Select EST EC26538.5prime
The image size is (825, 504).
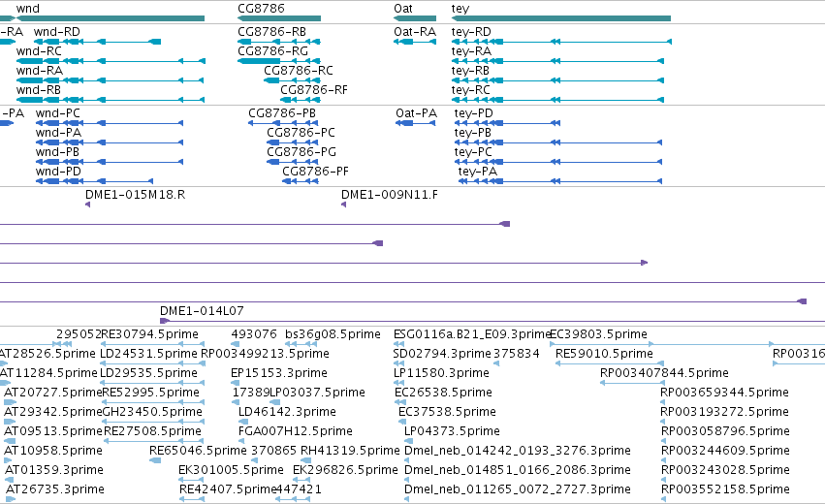[444, 393]
